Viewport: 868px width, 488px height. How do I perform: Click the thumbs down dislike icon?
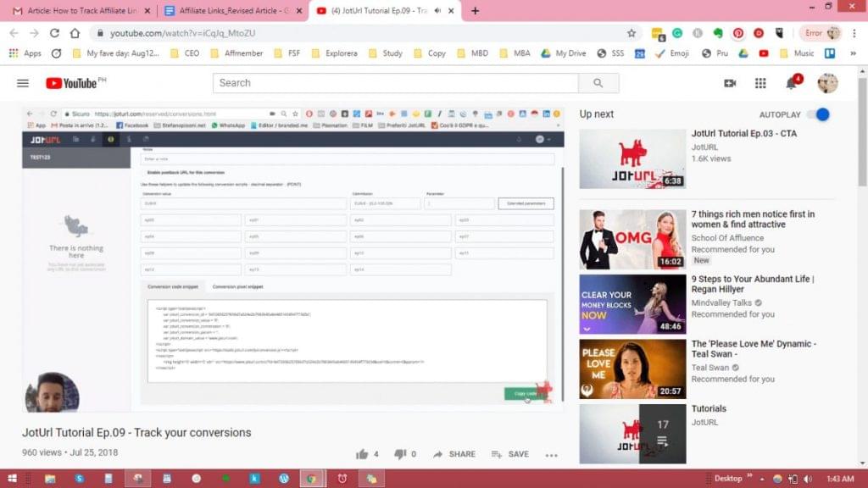tap(400, 454)
